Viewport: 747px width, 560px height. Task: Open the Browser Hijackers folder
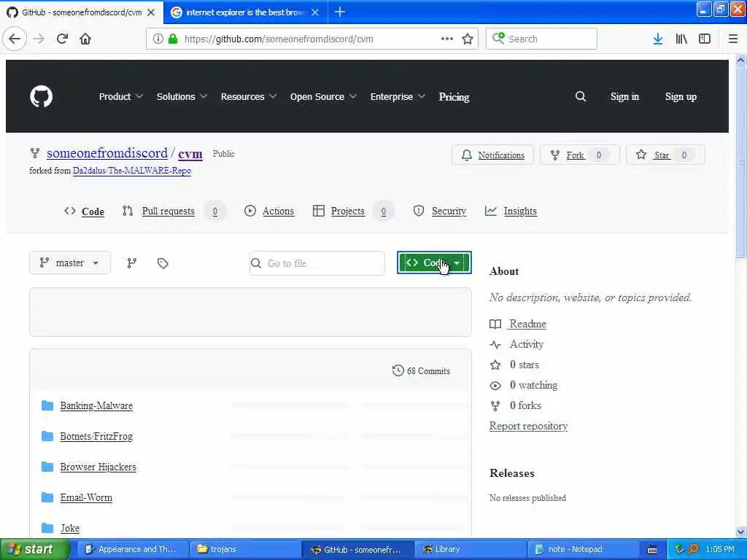point(98,467)
